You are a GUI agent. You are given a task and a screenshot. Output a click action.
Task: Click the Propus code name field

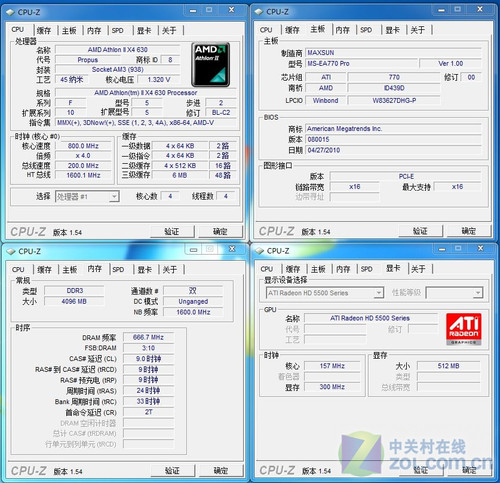[x=88, y=60]
